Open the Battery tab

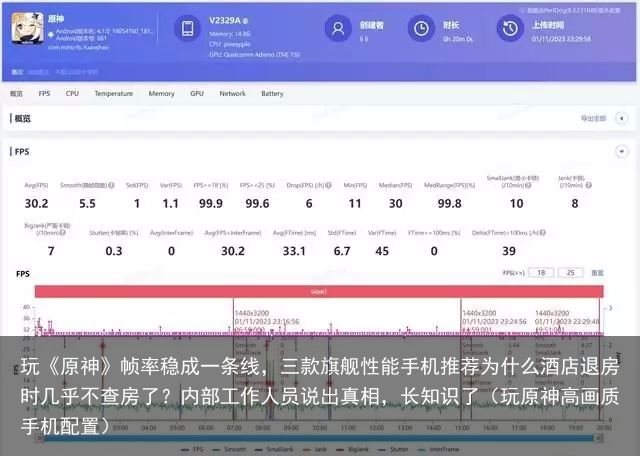272,93
